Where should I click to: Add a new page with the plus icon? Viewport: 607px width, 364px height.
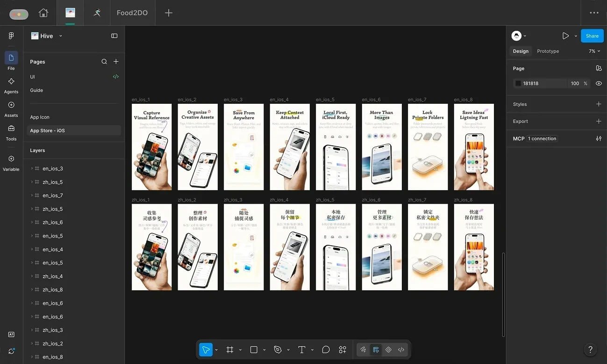coord(116,62)
